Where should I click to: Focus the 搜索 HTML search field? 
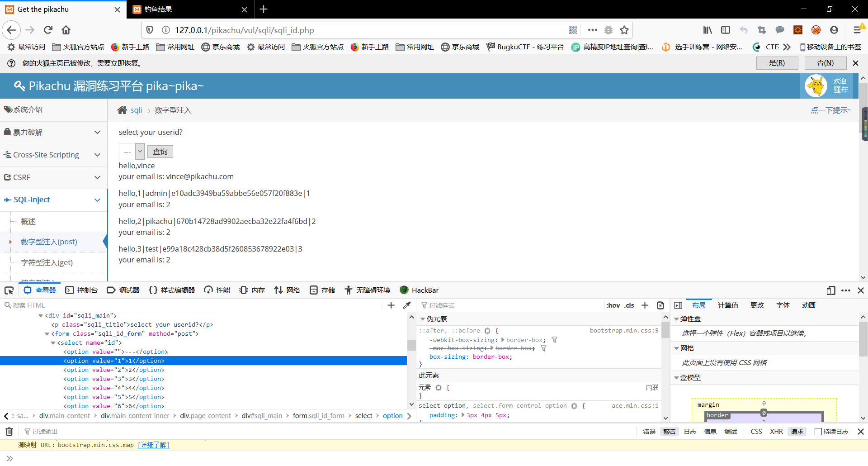point(192,305)
